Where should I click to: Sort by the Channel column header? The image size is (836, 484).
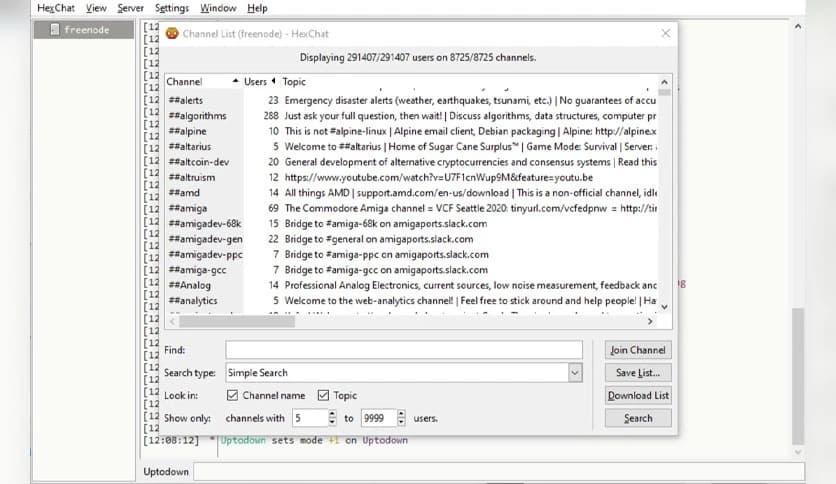tap(203, 82)
